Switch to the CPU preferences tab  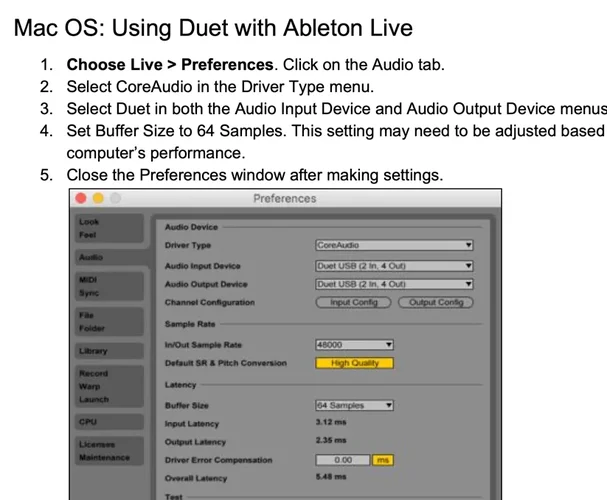coord(109,422)
